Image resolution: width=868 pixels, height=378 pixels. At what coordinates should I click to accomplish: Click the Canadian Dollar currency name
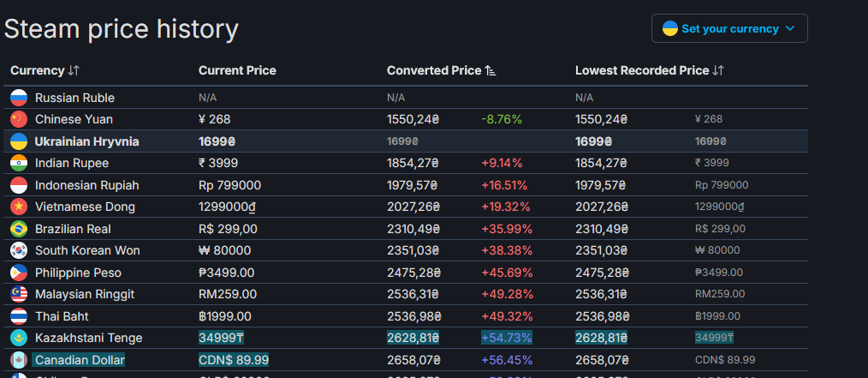80,360
